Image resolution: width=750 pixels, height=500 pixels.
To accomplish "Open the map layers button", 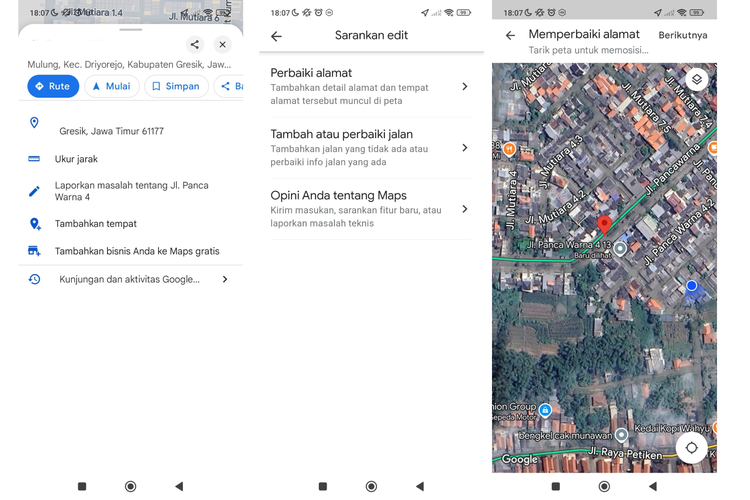I will pyautogui.click(x=696, y=79).
